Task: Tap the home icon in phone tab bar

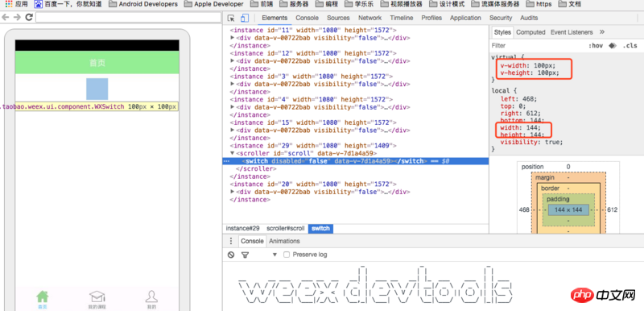Action: click(43, 296)
